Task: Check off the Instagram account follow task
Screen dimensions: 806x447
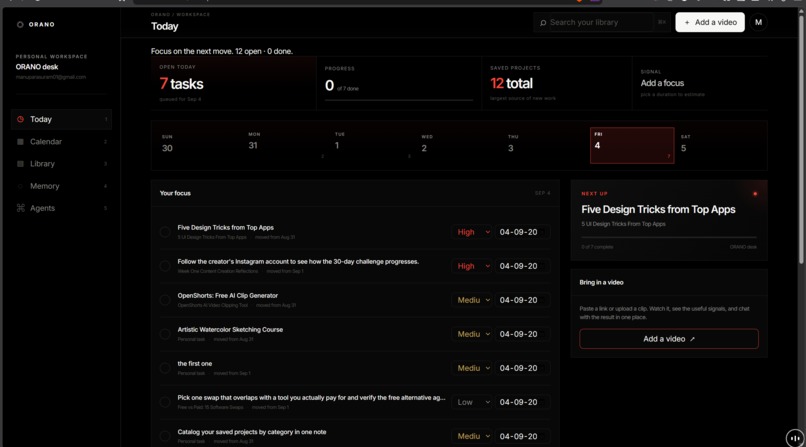Action: click(165, 266)
